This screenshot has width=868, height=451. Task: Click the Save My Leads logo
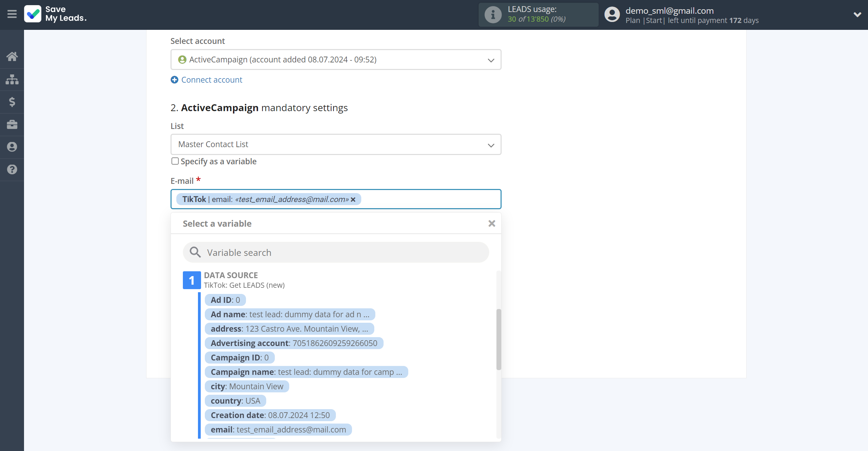point(55,14)
